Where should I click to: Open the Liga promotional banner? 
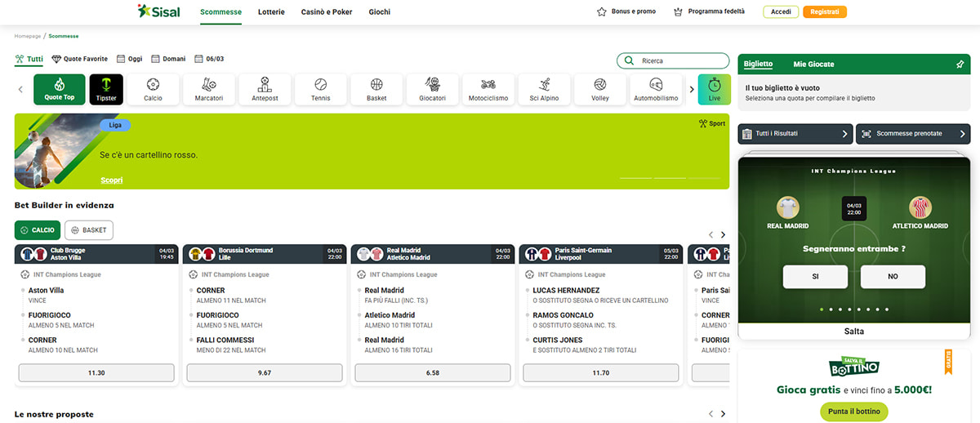[372, 152]
